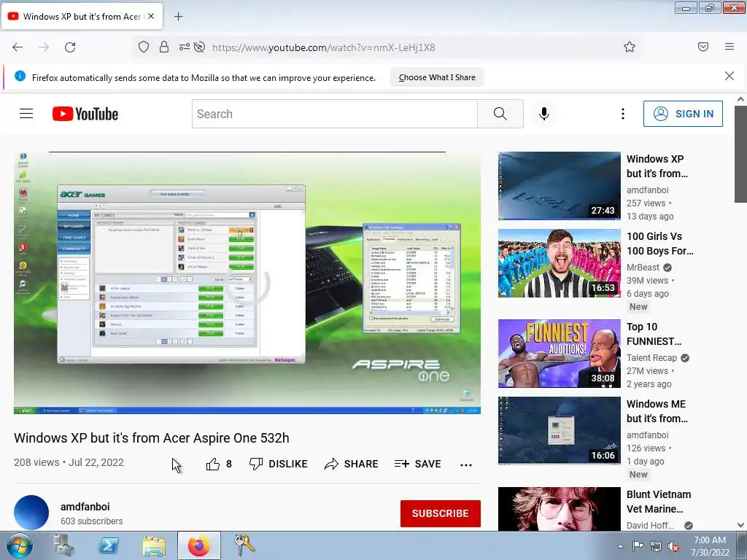Open the 100 Girls Vs 100 Boys thumbnail
Viewport: 747px width, 560px height.
(x=560, y=263)
